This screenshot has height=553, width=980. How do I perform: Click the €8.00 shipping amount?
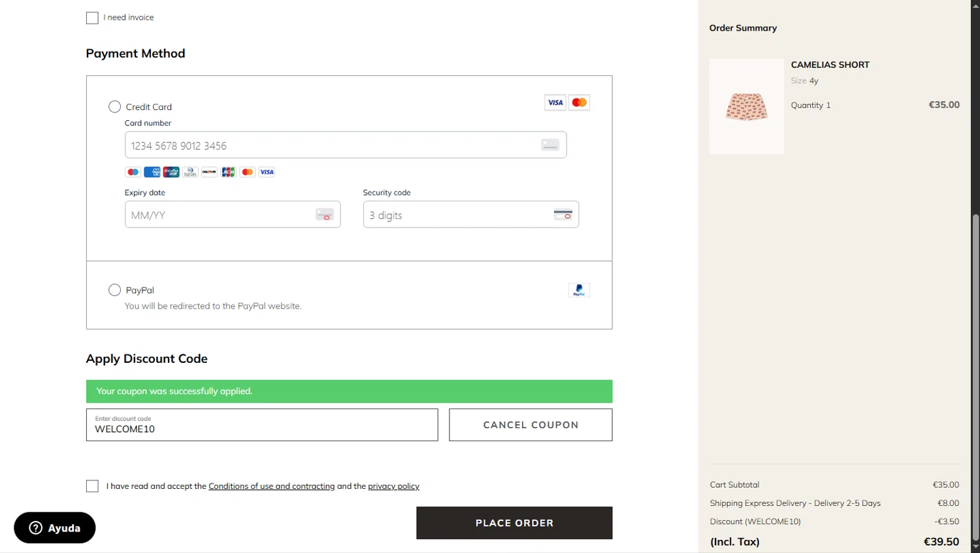pyautogui.click(x=949, y=503)
